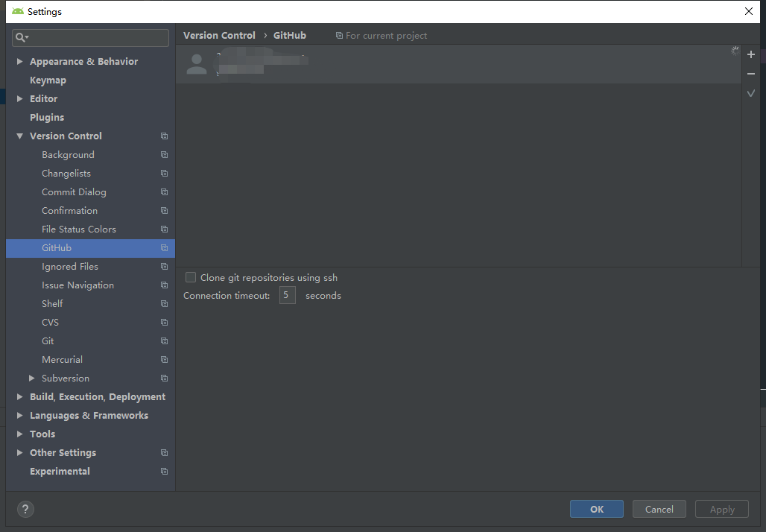Click the Connection timeout seconds field
This screenshot has width=766, height=532.
(x=288, y=295)
